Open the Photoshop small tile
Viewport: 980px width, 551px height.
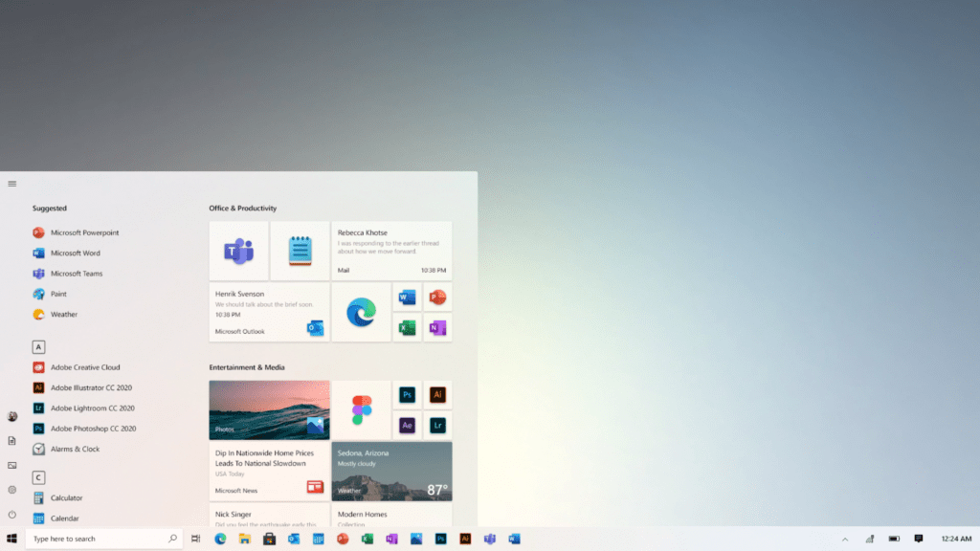pyautogui.click(x=407, y=394)
